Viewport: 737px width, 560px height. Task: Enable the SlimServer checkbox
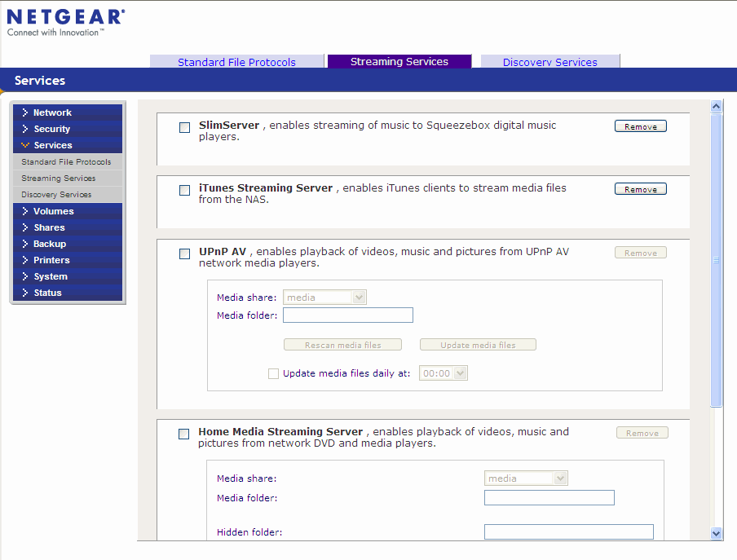(x=185, y=127)
